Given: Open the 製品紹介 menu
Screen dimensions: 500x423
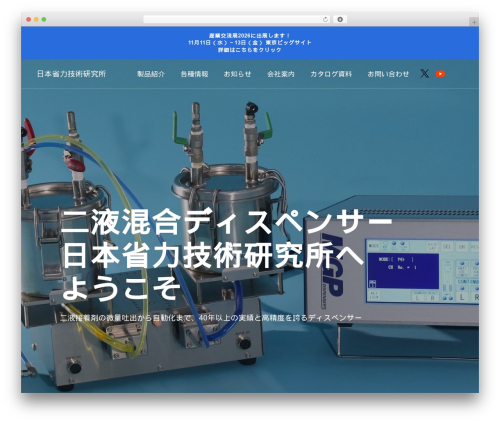Looking at the screenshot, I should pos(151,74).
